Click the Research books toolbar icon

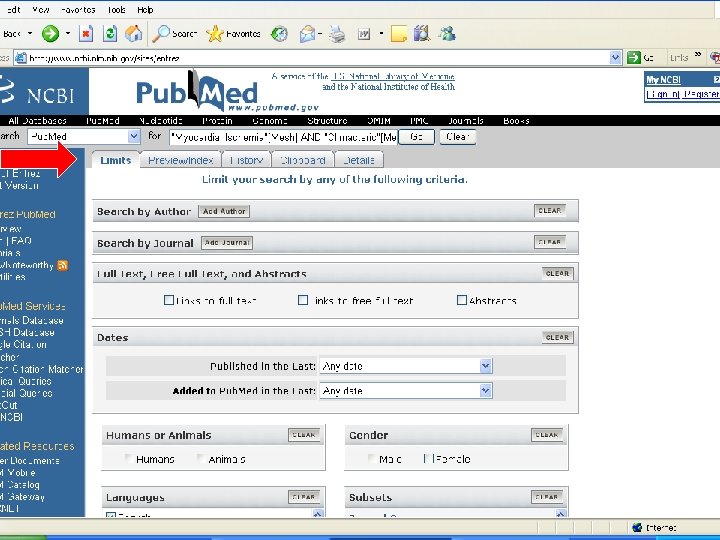coord(422,34)
